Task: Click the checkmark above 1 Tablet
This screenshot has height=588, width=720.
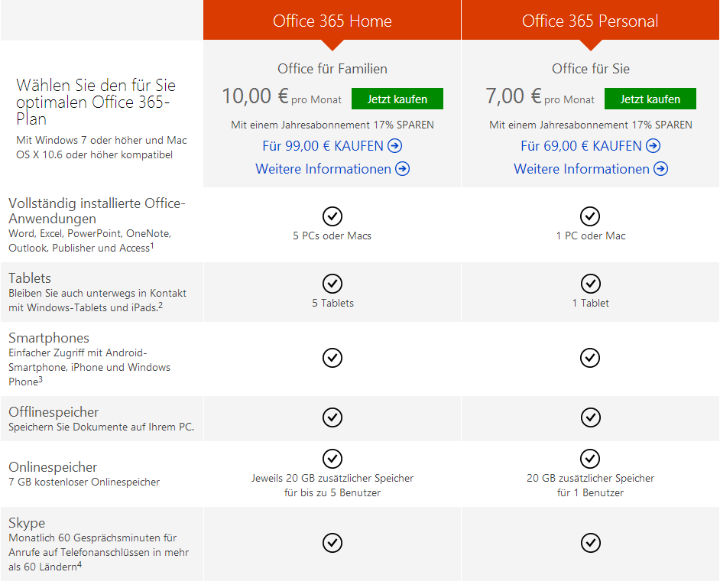Action: tap(590, 284)
